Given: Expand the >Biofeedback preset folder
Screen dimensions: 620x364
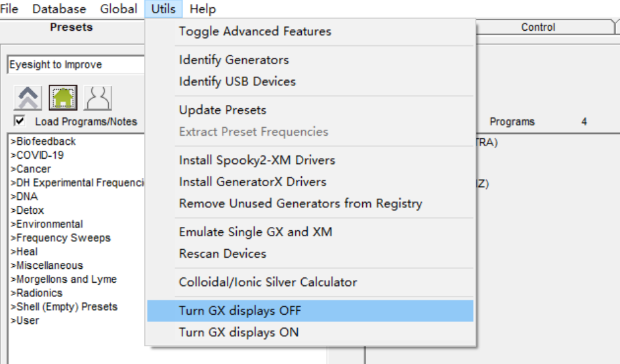Looking at the screenshot, I should (43, 142).
